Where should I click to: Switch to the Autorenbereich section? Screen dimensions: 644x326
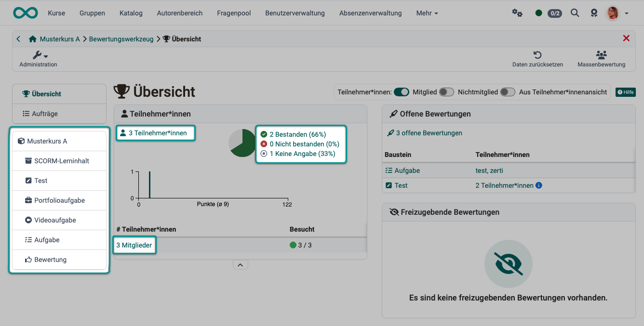180,13
